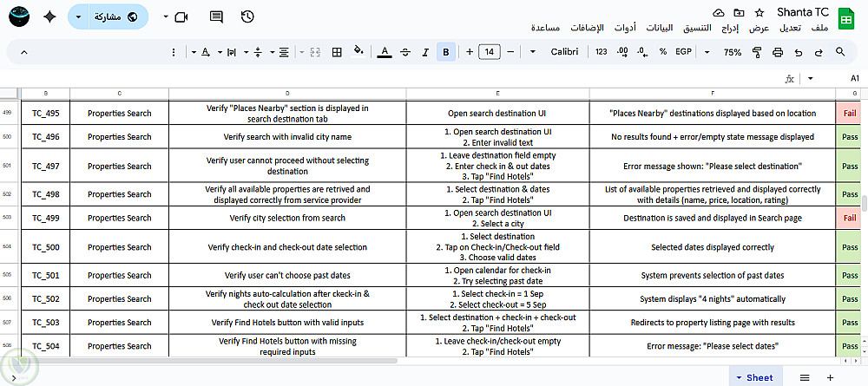Open the التنسيق (Format) menu
The height and width of the screenshot is (386, 868).
pos(696,28)
